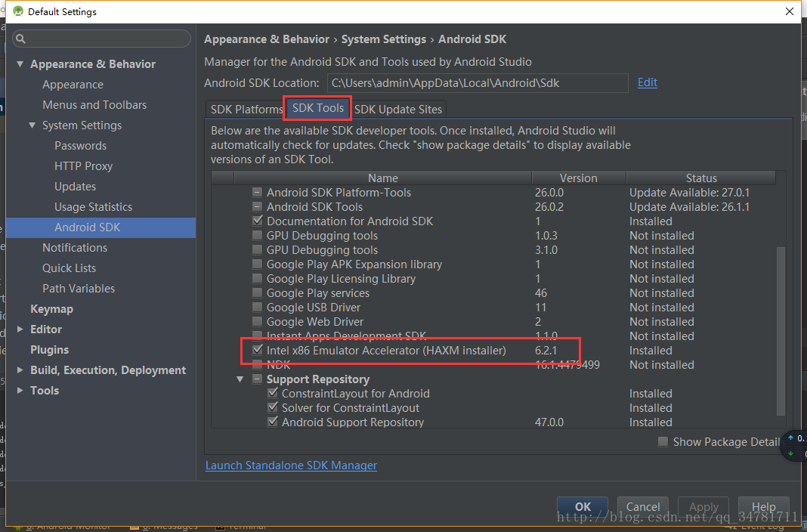Uncheck Documentation for Android SDK
The width and height of the screenshot is (807, 532).
coord(258,221)
